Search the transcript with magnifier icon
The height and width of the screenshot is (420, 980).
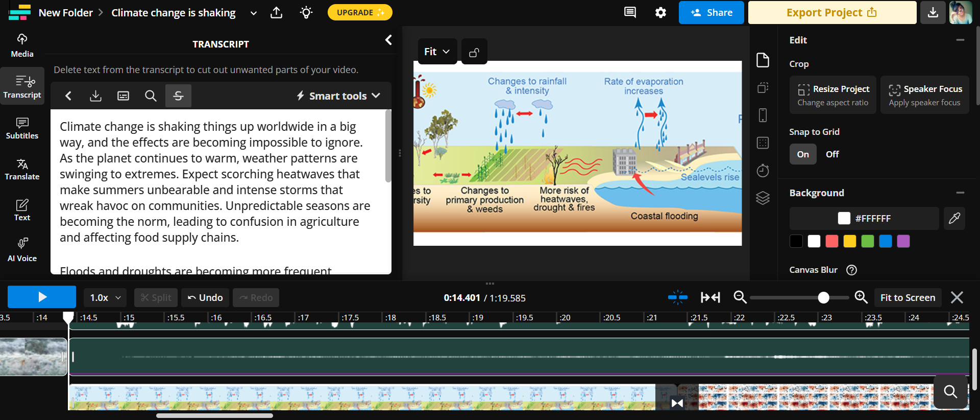[x=151, y=96]
